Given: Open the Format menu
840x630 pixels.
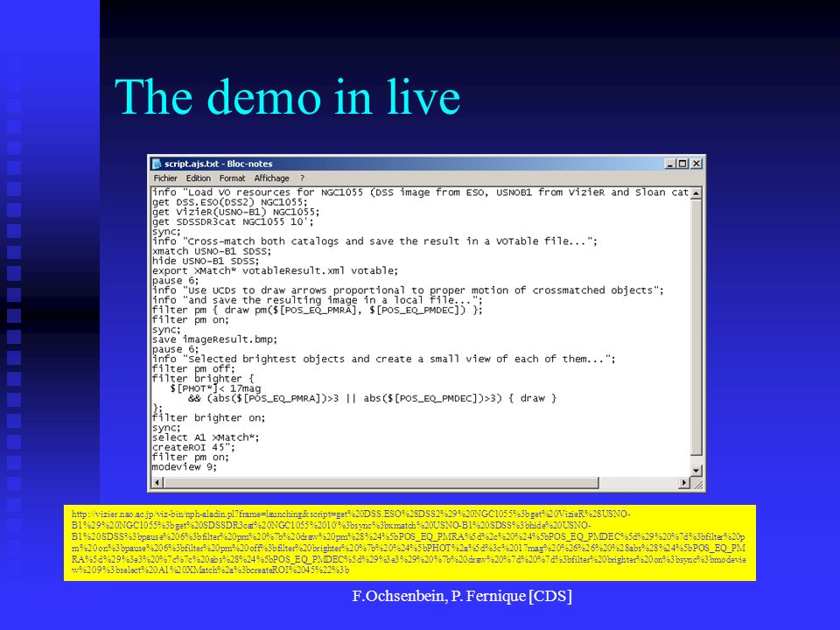Looking at the screenshot, I should pos(232,178).
